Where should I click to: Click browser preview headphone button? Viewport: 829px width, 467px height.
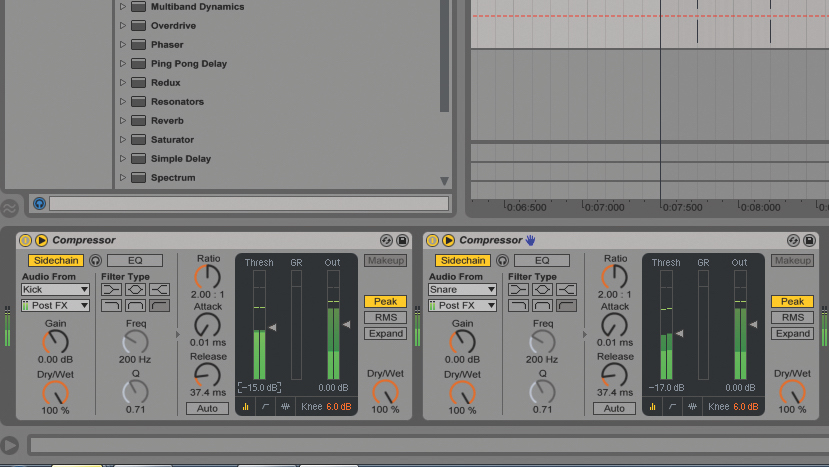point(39,204)
